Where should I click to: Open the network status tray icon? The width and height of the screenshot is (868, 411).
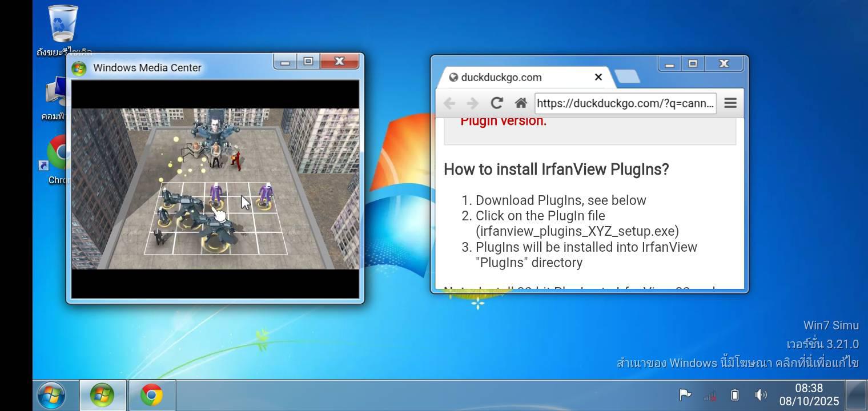(x=710, y=395)
